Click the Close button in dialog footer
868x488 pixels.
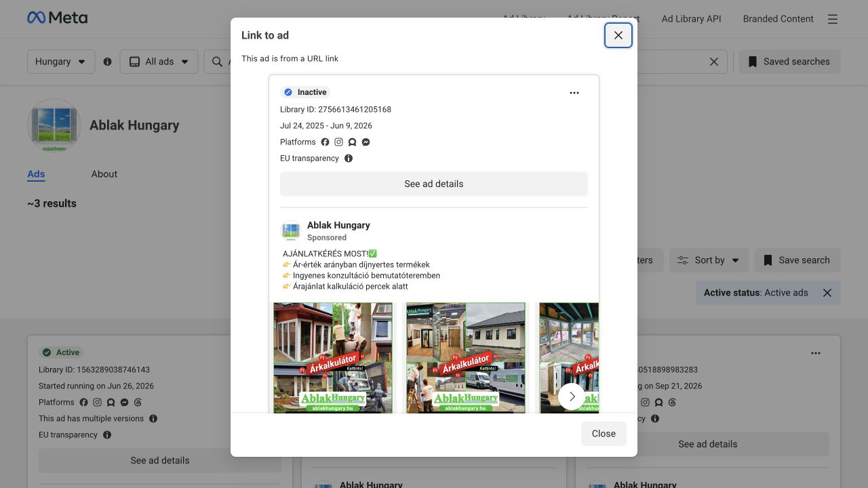(x=604, y=434)
